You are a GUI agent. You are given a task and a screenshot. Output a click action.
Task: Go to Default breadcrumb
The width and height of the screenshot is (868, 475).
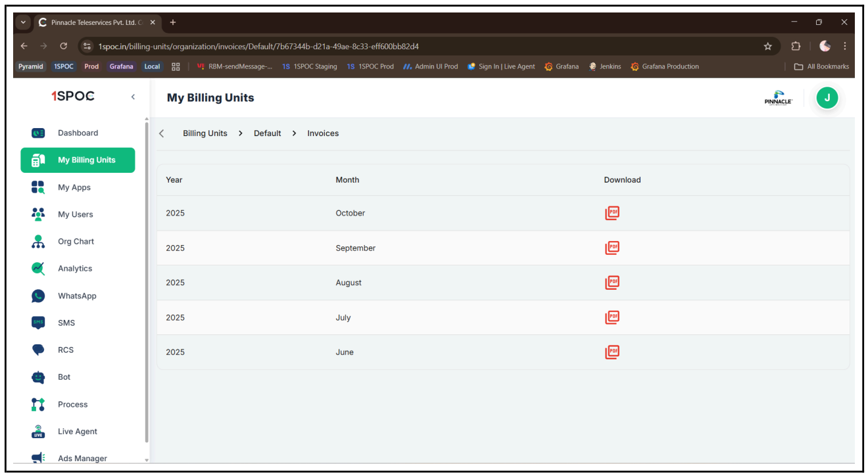tap(268, 133)
